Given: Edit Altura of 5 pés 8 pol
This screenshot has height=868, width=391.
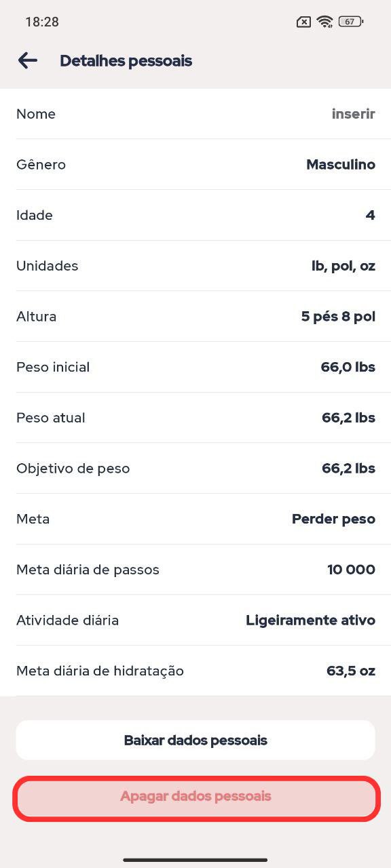Looking at the screenshot, I should (195, 317).
